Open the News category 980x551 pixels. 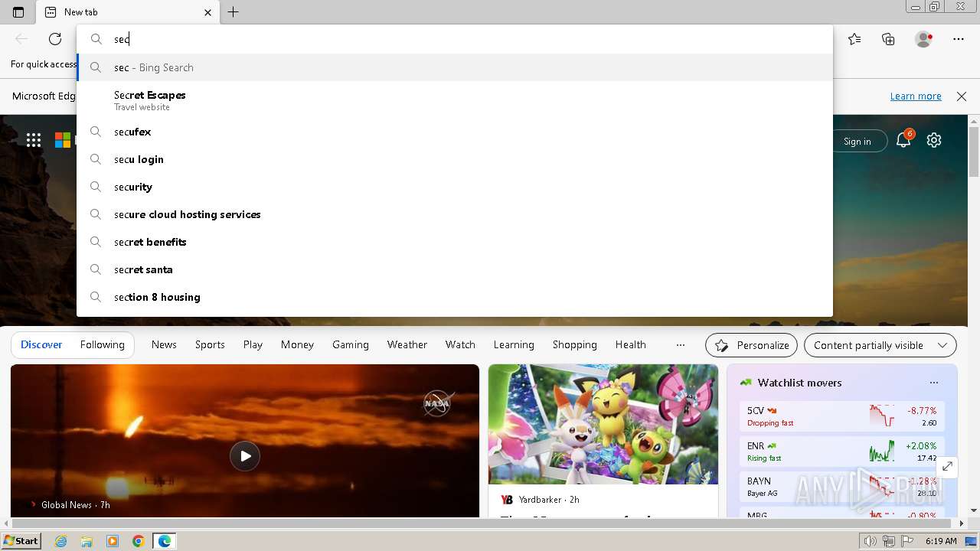pos(164,344)
